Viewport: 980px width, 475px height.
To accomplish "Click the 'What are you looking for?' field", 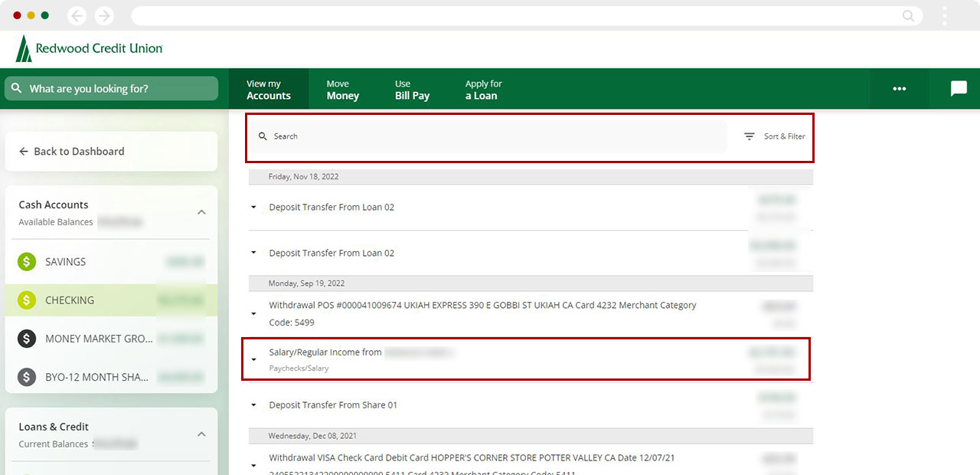I will coord(112,88).
